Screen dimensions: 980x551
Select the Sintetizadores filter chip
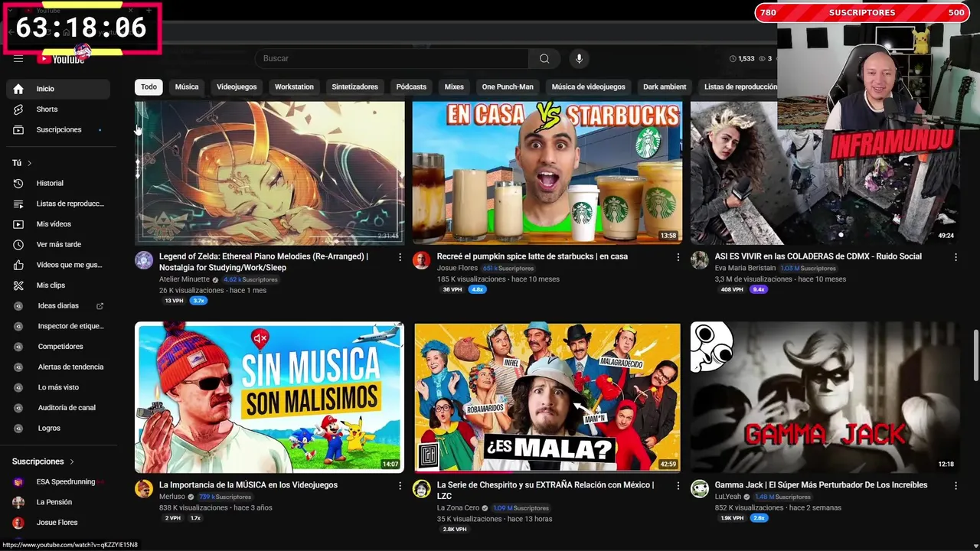tap(354, 86)
